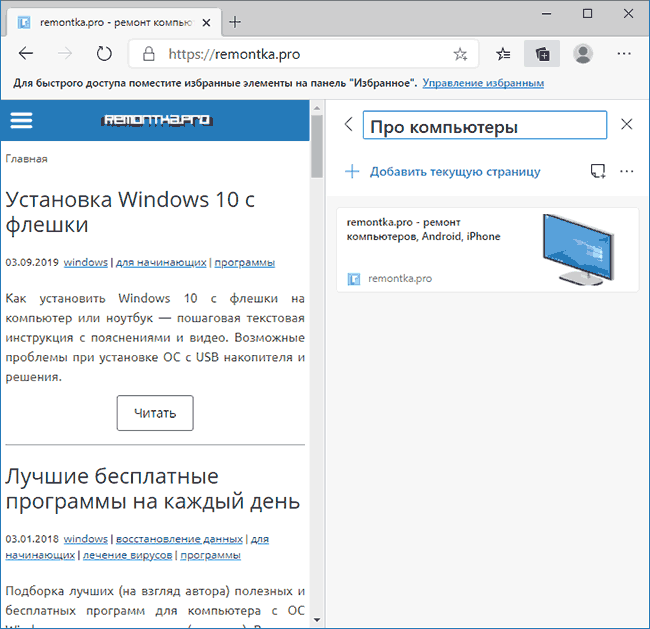Open для начинающих tag under 03.09.2019
Screen dimensions: 650x629
pos(161,262)
